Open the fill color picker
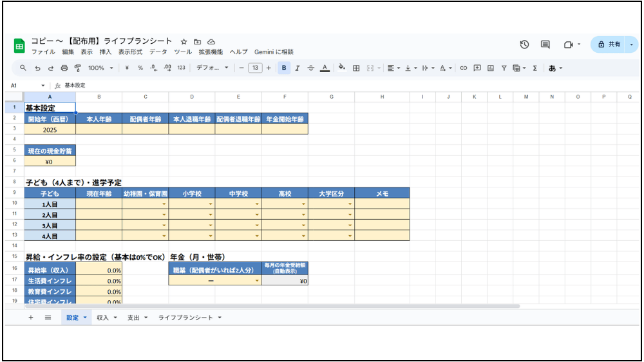644x362 pixels. pyautogui.click(x=341, y=68)
